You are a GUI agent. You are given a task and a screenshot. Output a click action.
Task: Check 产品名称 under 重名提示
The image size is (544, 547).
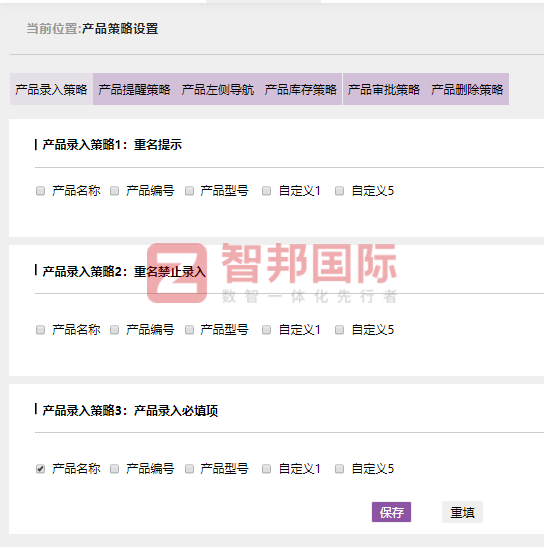pyautogui.click(x=40, y=191)
